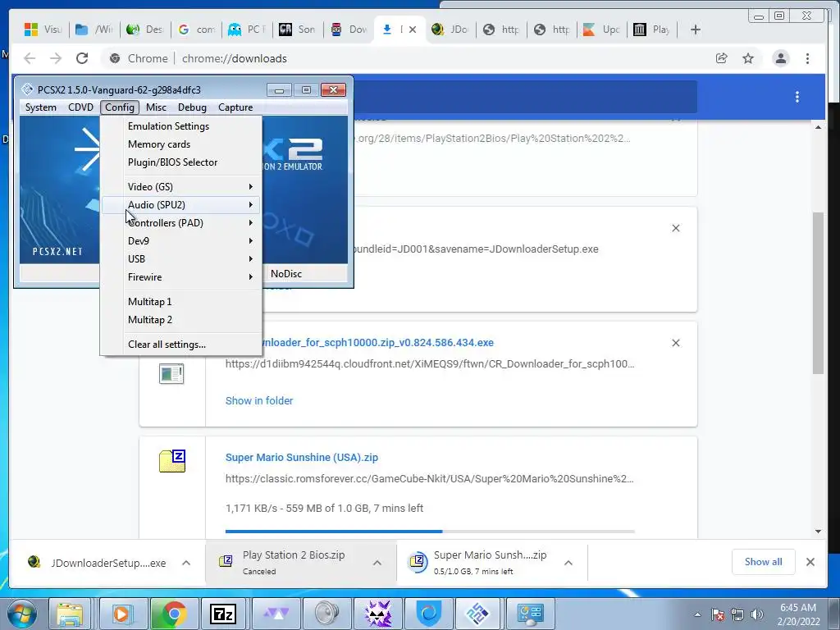Click Show all downloads button
The width and height of the screenshot is (840, 630).
tap(764, 562)
